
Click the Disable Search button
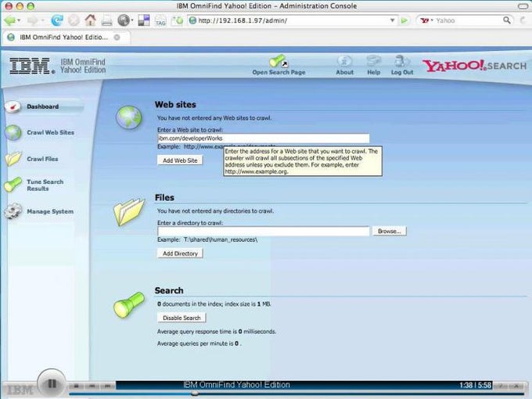click(x=182, y=318)
